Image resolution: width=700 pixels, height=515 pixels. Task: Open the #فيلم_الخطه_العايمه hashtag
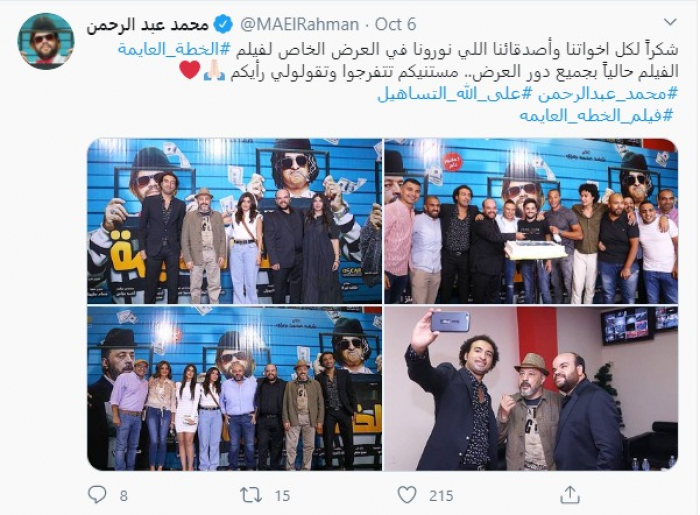click(596, 116)
